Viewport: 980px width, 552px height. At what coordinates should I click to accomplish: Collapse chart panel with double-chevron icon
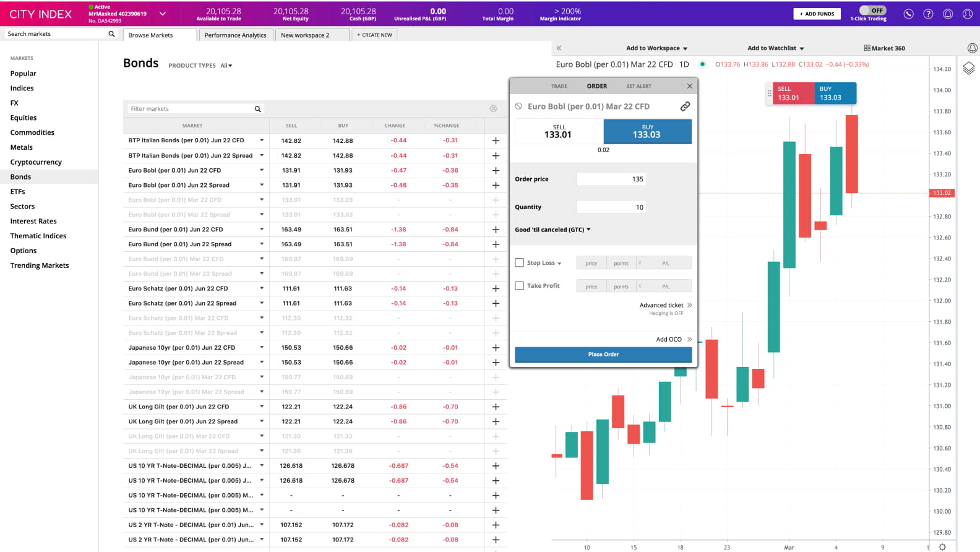point(559,48)
